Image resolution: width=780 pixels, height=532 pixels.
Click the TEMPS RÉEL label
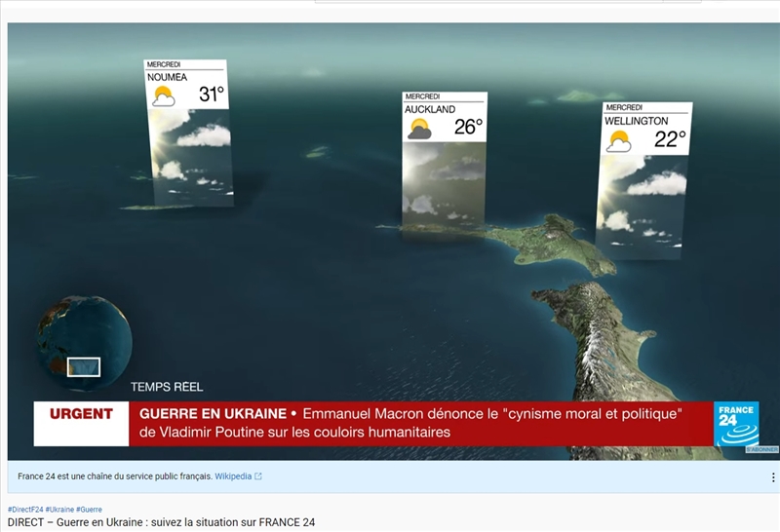pyautogui.click(x=167, y=387)
